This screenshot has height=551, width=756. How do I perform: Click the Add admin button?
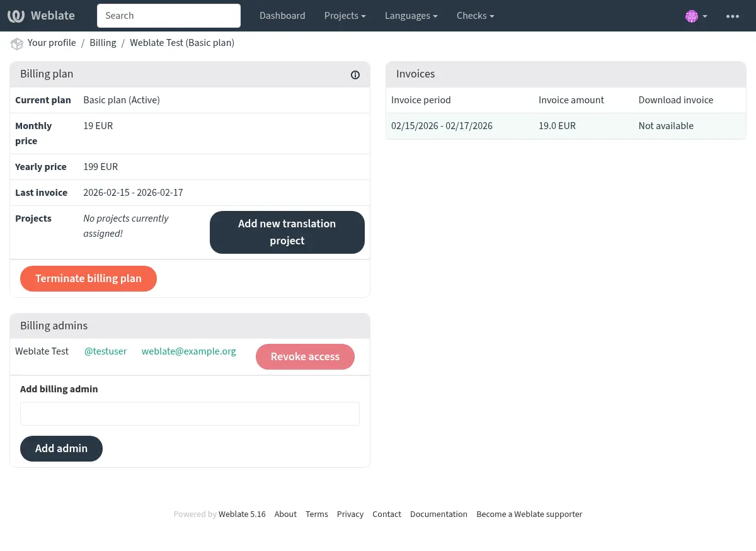pyautogui.click(x=61, y=448)
